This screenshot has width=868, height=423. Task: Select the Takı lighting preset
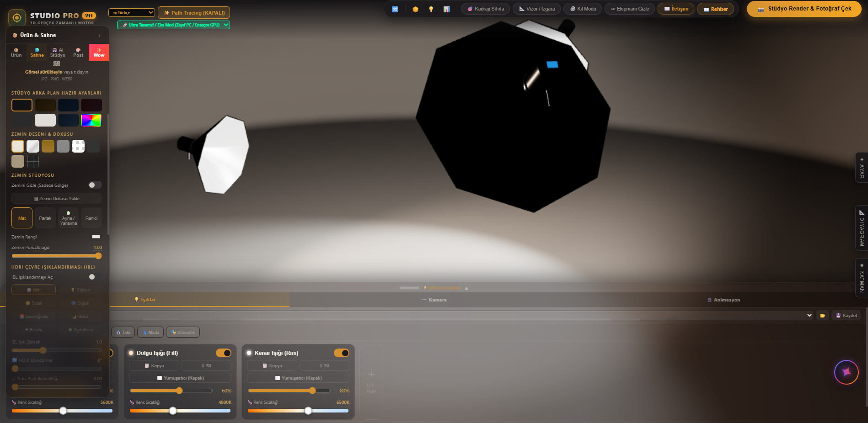[x=123, y=333]
